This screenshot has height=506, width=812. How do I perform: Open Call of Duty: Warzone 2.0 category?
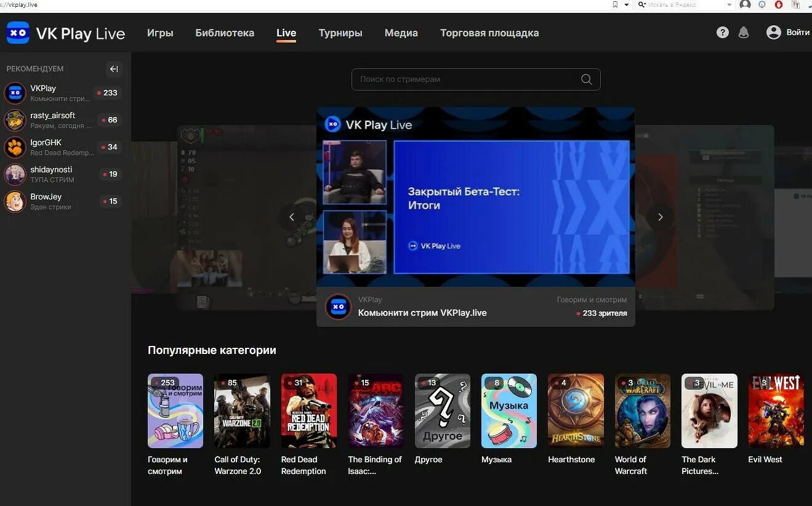point(242,411)
